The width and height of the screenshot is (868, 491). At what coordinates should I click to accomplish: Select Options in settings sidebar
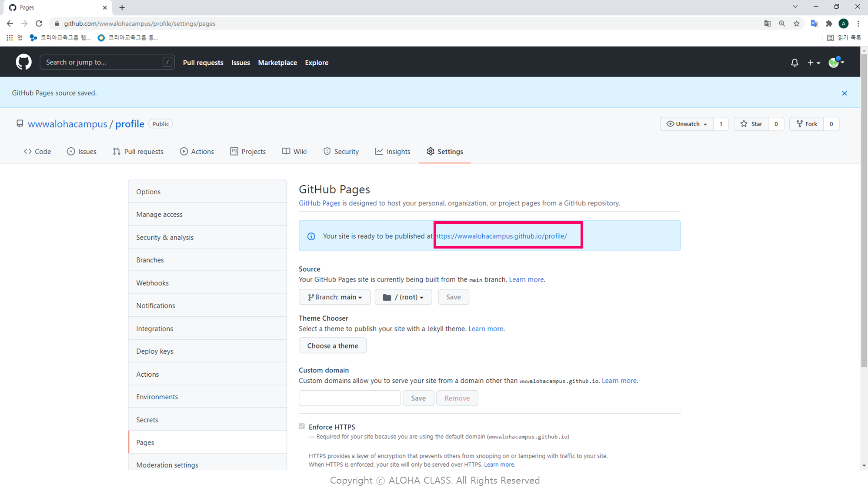207,192
